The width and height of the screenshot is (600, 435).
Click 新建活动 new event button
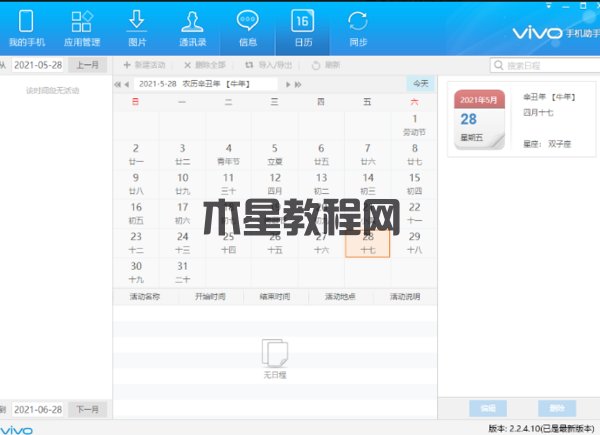pos(144,65)
